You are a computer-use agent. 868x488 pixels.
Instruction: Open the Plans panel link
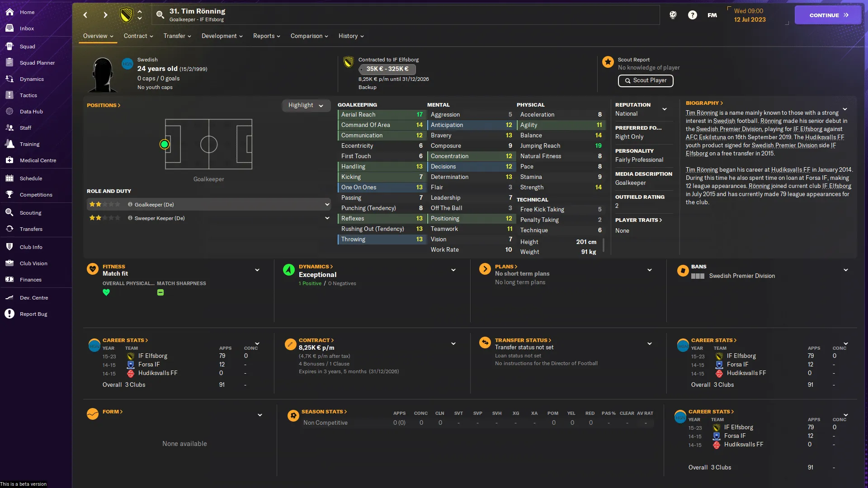tap(506, 267)
